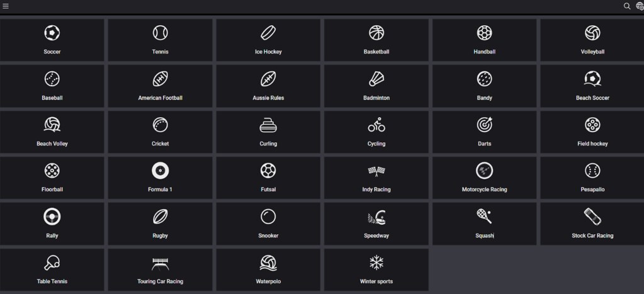Click the "Waterpolo" label

coord(268,281)
